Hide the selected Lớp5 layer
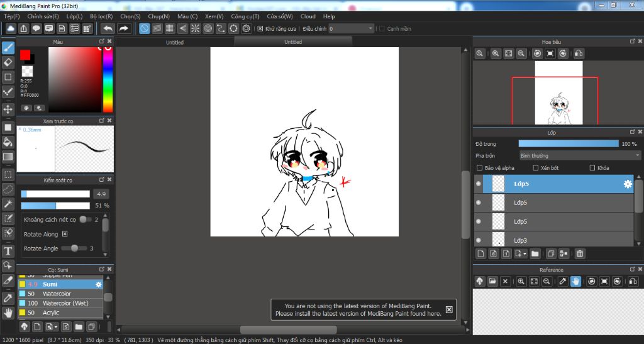The width and height of the screenshot is (644, 344). click(479, 184)
